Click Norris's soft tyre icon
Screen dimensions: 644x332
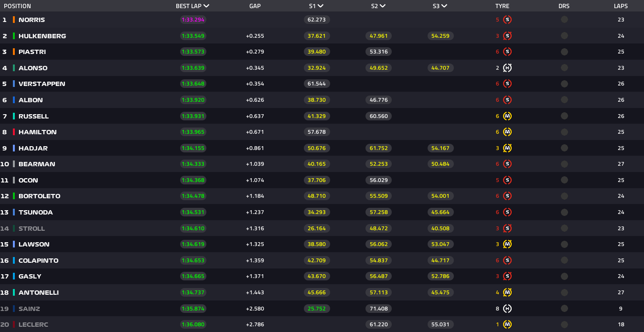pyautogui.click(x=507, y=20)
